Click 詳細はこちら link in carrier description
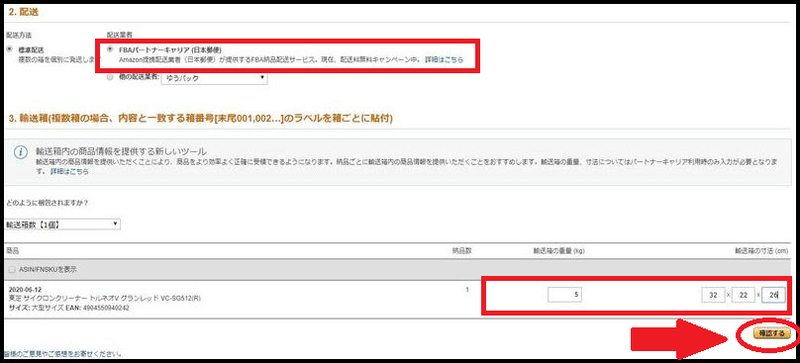Screen dimensions: 800x363 [444, 60]
